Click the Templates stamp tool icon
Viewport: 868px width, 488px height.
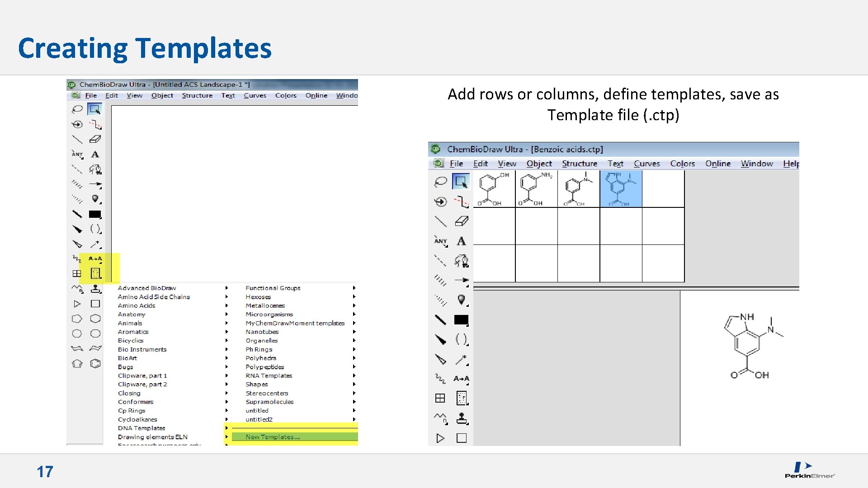[461, 418]
